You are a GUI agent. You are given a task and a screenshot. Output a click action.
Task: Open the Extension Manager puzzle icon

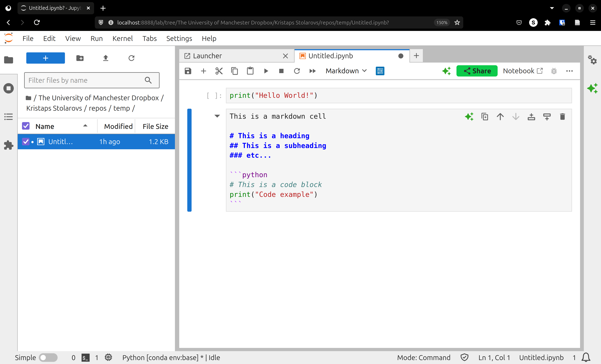pos(9,145)
